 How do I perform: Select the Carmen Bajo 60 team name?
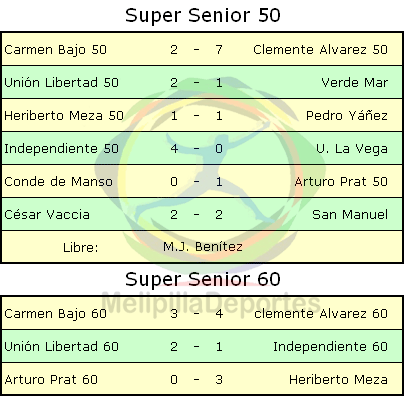point(55,314)
